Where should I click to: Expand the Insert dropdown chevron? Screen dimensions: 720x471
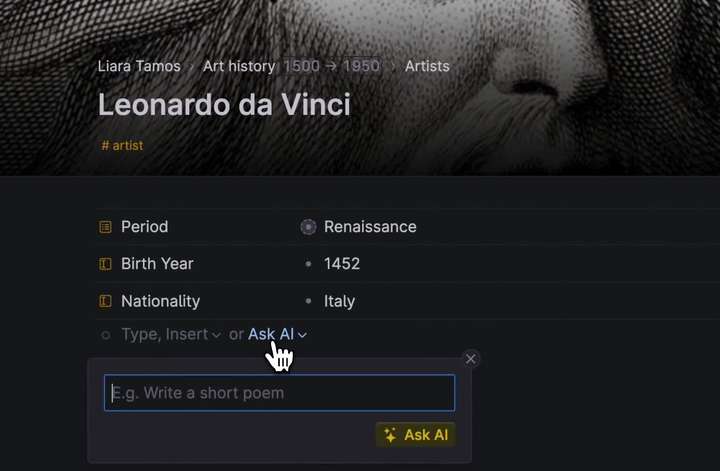[216, 335]
